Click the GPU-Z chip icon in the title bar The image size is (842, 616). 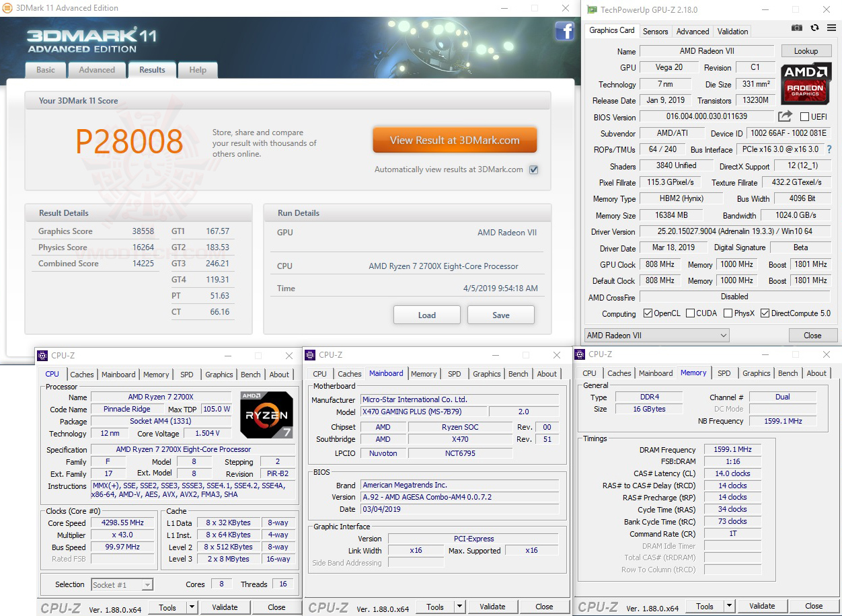pos(591,9)
